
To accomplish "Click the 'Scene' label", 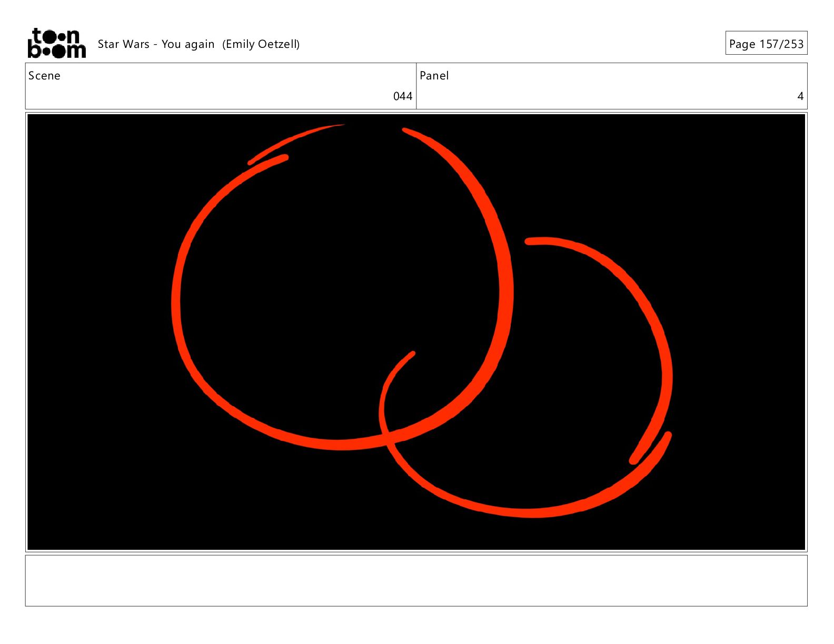I will tap(44, 76).
